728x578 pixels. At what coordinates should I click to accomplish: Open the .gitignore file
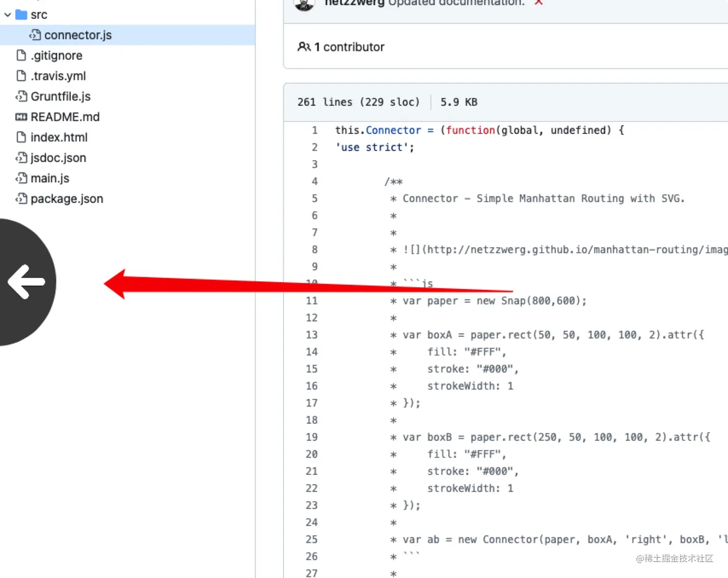[x=56, y=55]
